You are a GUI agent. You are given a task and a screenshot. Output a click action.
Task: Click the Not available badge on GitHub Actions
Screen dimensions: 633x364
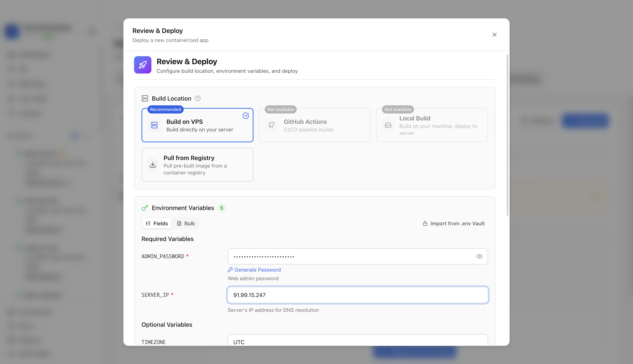coord(280,109)
